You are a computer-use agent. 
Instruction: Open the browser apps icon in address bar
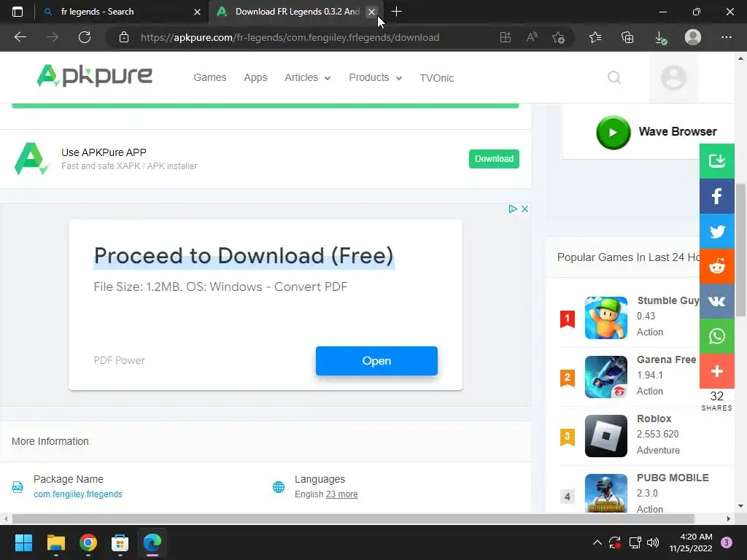point(506,37)
